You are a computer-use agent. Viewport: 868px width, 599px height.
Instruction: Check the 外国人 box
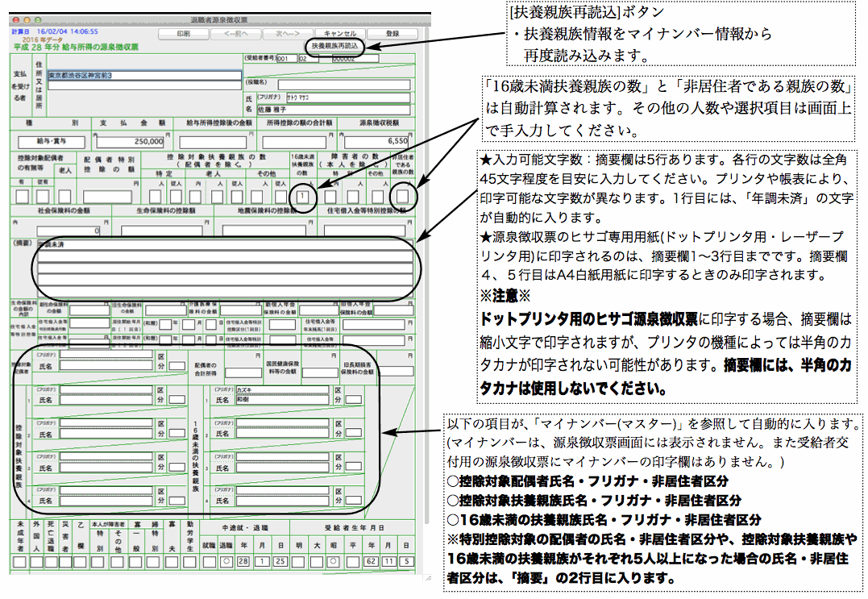click(x=38, y=561)
